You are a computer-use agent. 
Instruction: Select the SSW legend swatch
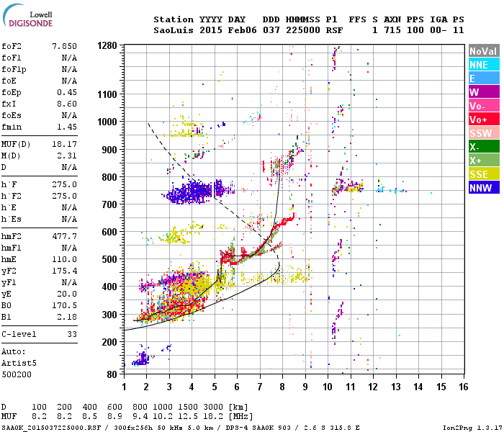(484, 132)
